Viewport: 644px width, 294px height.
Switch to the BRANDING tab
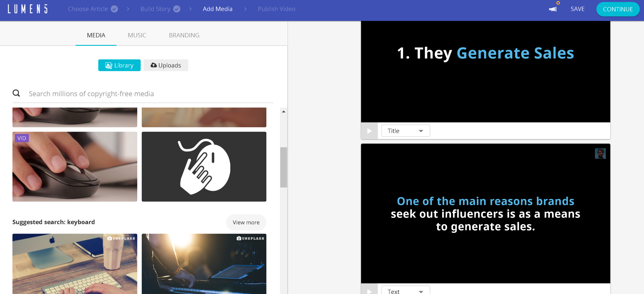184,35
